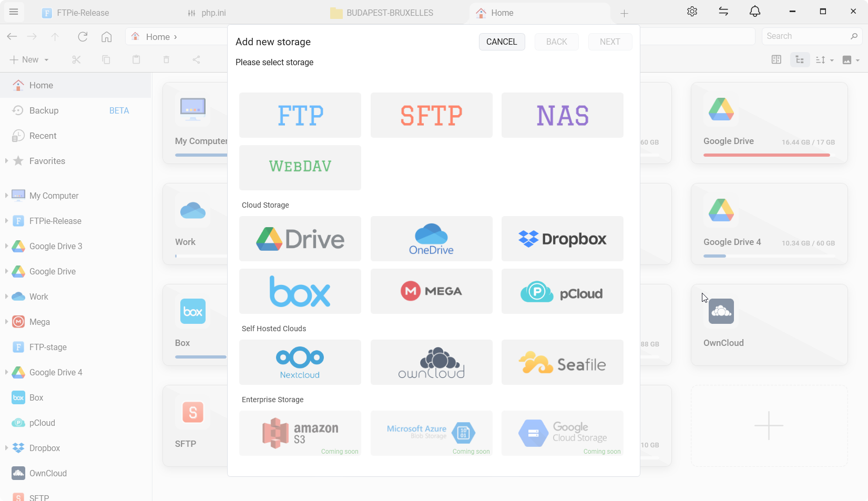Open the New dropdown menu
The image size is (868, 501).
[x=29, y=60]
